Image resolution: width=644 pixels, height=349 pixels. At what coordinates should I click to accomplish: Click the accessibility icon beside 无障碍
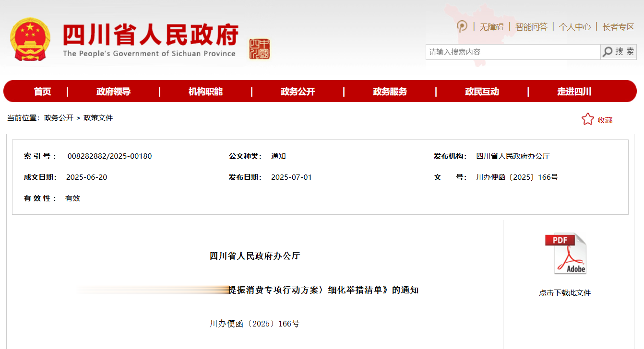click(462, 26)
